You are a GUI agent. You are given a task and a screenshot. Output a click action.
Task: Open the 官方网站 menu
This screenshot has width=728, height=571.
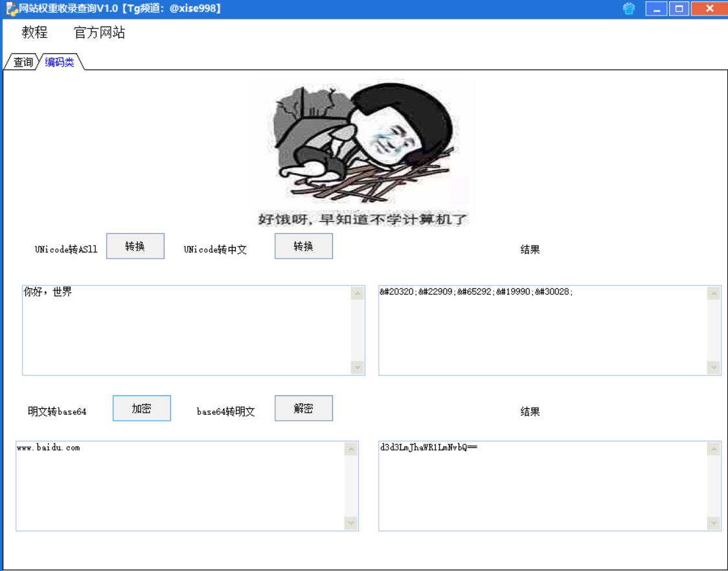(99, 32)
